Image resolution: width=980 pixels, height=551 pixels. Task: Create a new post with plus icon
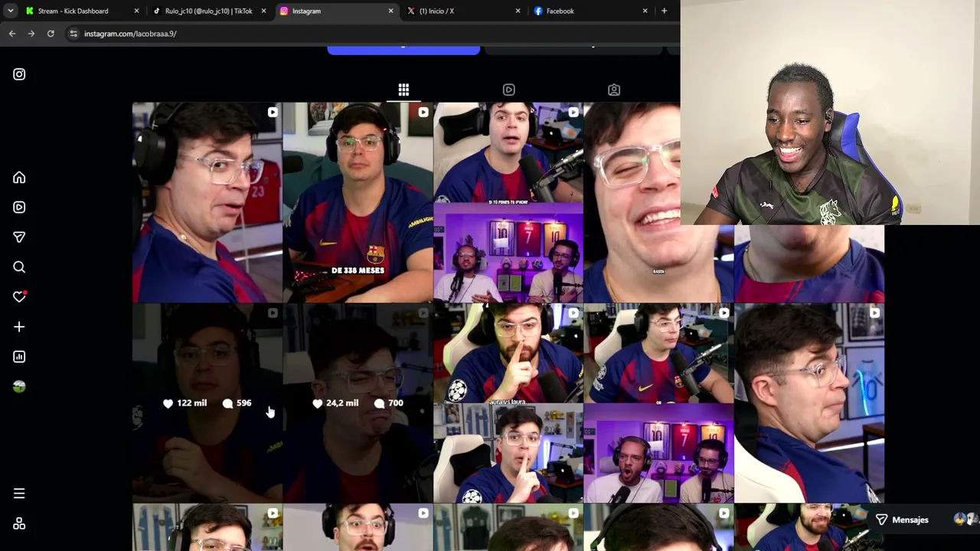[19, 327]
